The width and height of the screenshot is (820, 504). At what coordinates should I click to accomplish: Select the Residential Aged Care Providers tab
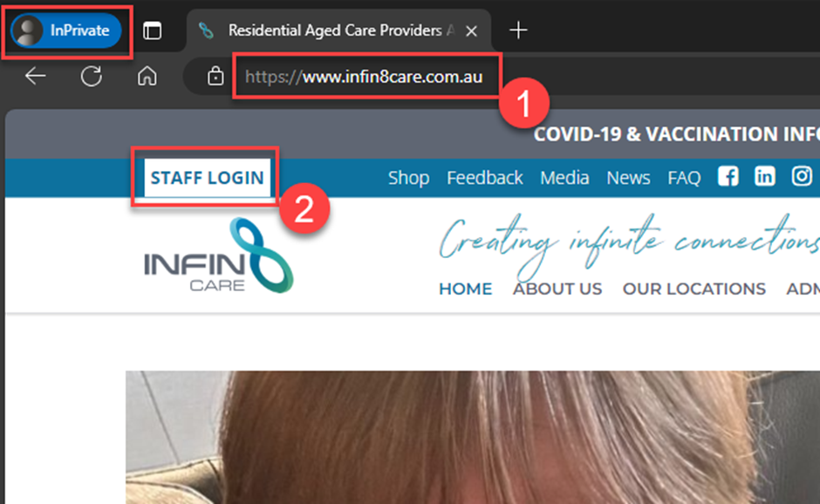(340, 30)
